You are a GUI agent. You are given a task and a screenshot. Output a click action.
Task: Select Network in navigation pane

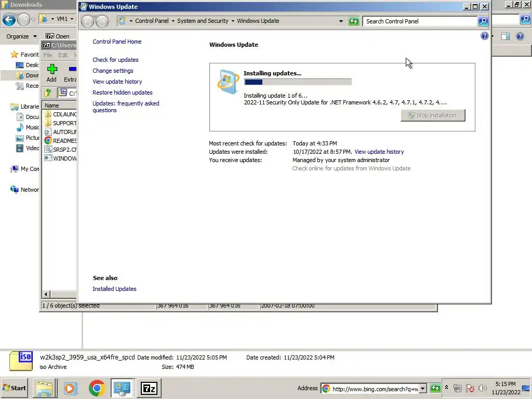pyautogui.click(x=25, y=190)
